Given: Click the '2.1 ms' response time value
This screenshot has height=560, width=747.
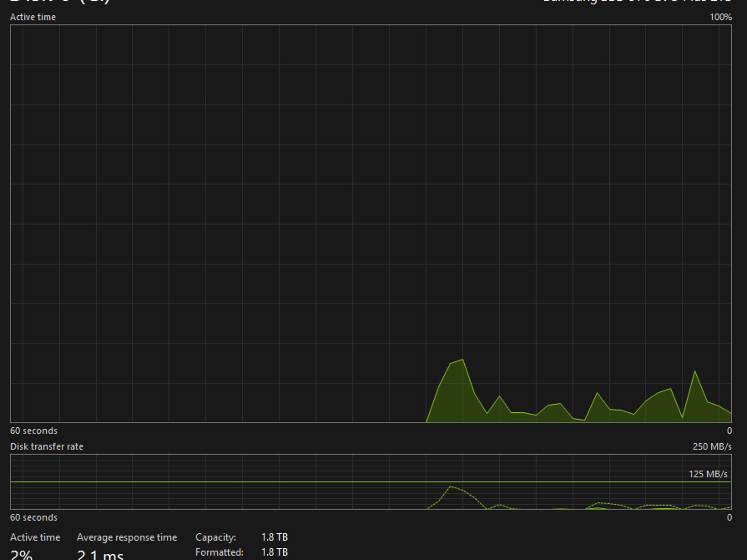Looking at the screenshot, I should click(x=100, y=555).
